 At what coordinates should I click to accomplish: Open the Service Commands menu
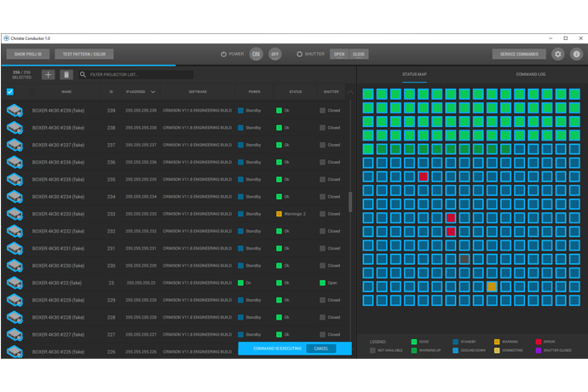[x=519, y=54]
